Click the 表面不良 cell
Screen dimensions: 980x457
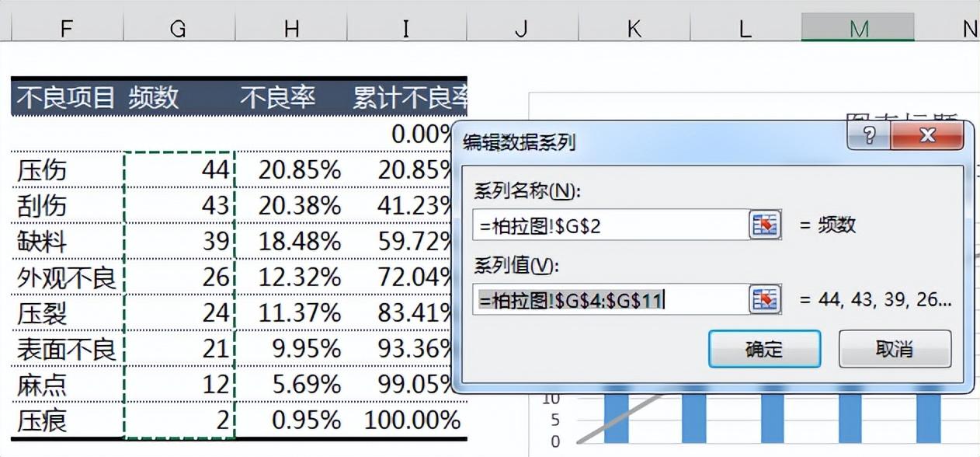tap(67, 349)
